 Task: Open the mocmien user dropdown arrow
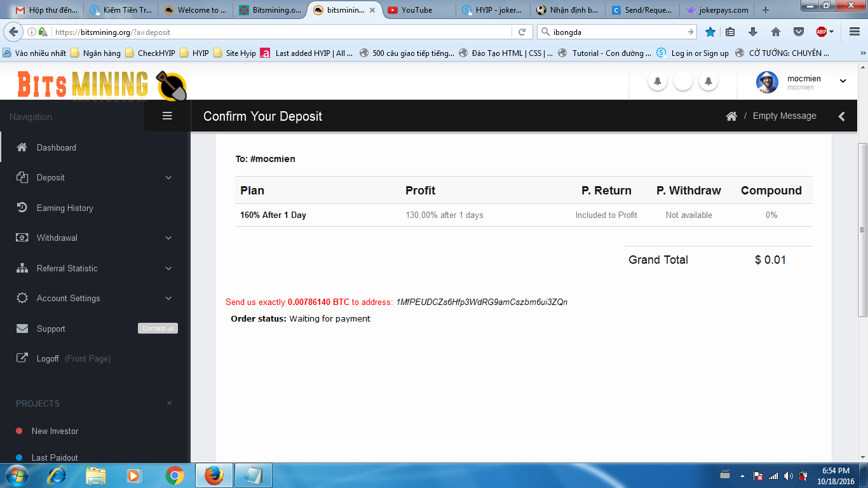click(843, 81)
